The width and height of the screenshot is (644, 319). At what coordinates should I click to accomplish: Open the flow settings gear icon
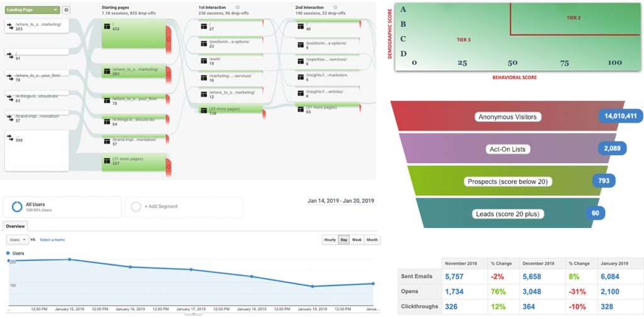[66, 10]
